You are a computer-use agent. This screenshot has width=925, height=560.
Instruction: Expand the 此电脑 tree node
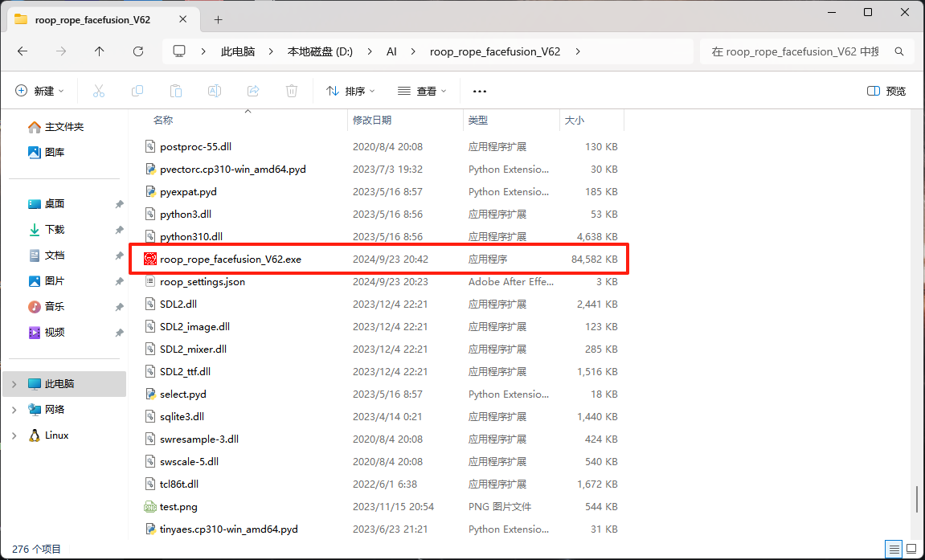[x=14, y=384]
